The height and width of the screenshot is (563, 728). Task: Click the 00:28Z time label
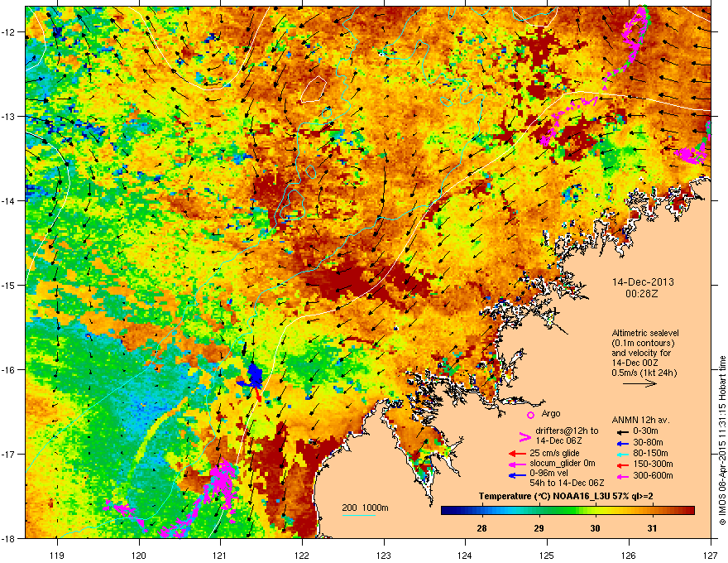coord(642,294)
